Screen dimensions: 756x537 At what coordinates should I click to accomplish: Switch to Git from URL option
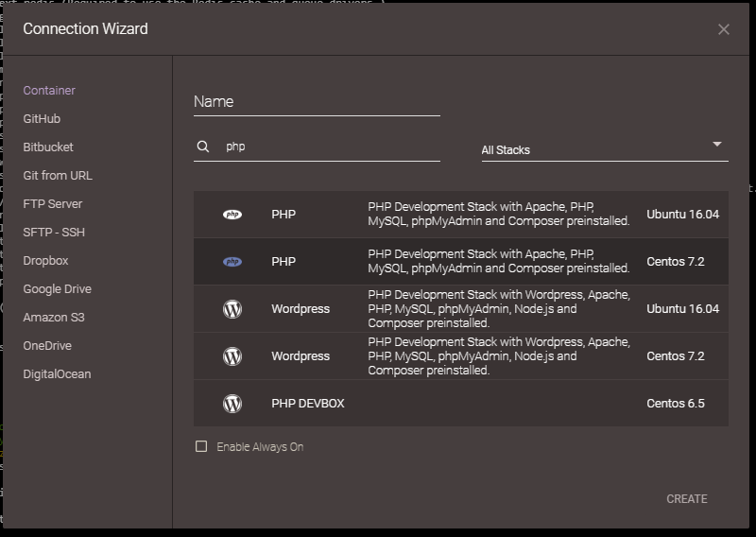tap(58, 176)
